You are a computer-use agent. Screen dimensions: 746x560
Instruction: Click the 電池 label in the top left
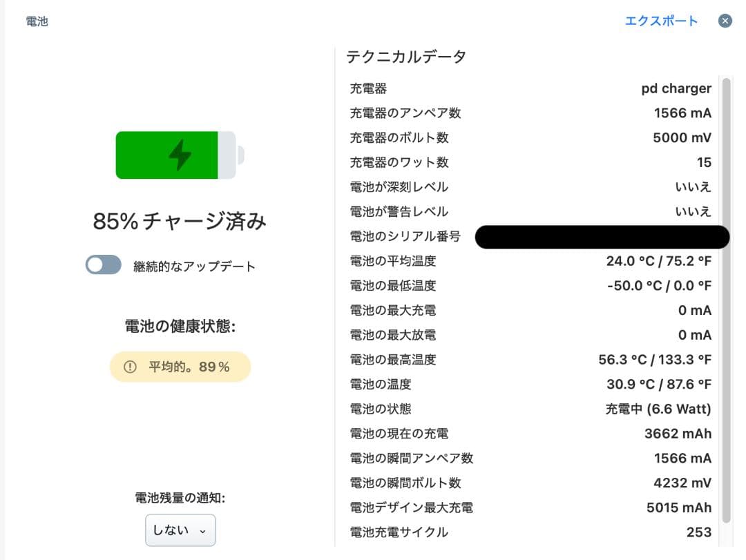35,21
